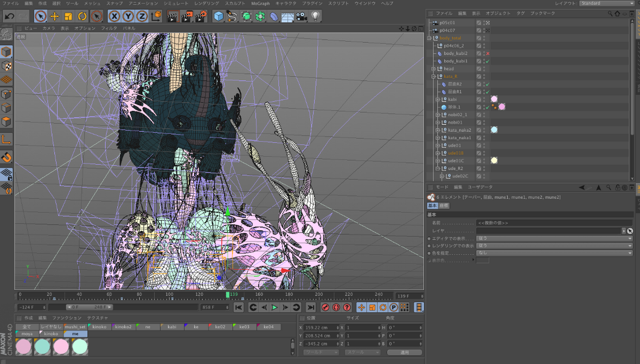Enable body_kubi2 deformer red X toggle
640x364 pixels.
[x=488, y=54]
